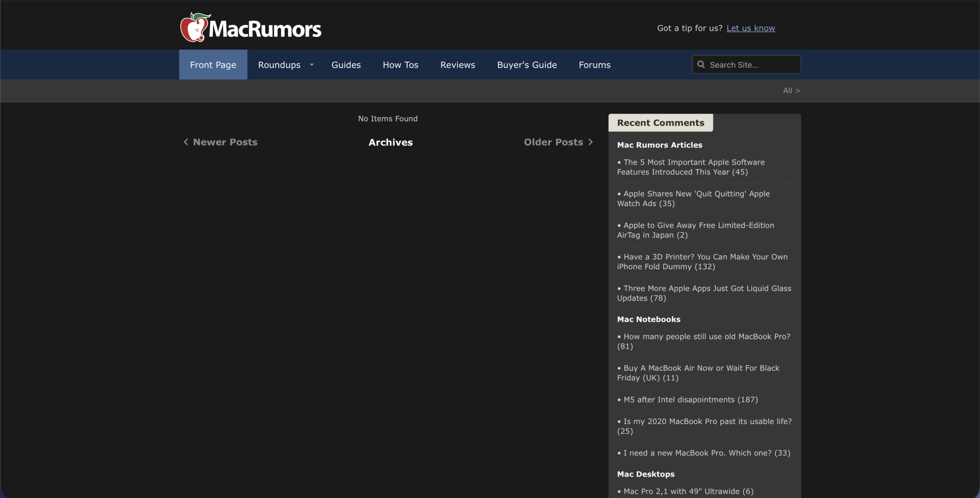Open the Mac Desktops forum heading

click(x=646, y=474)
